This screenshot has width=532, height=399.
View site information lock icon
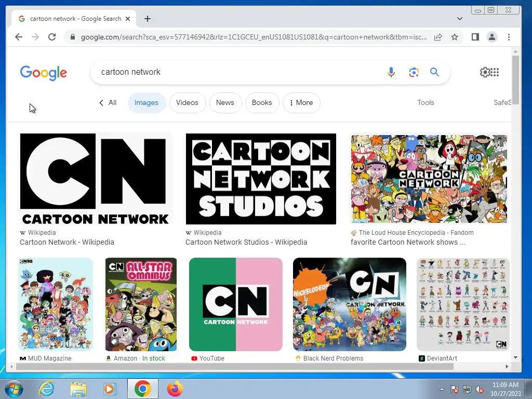(x=73, y=37)
